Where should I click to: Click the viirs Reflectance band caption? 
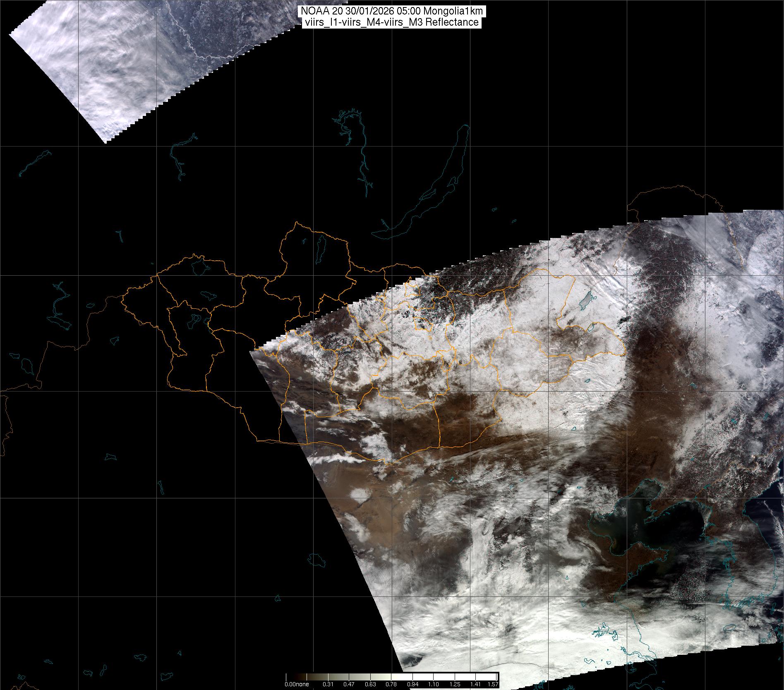[x=392, y=22]
